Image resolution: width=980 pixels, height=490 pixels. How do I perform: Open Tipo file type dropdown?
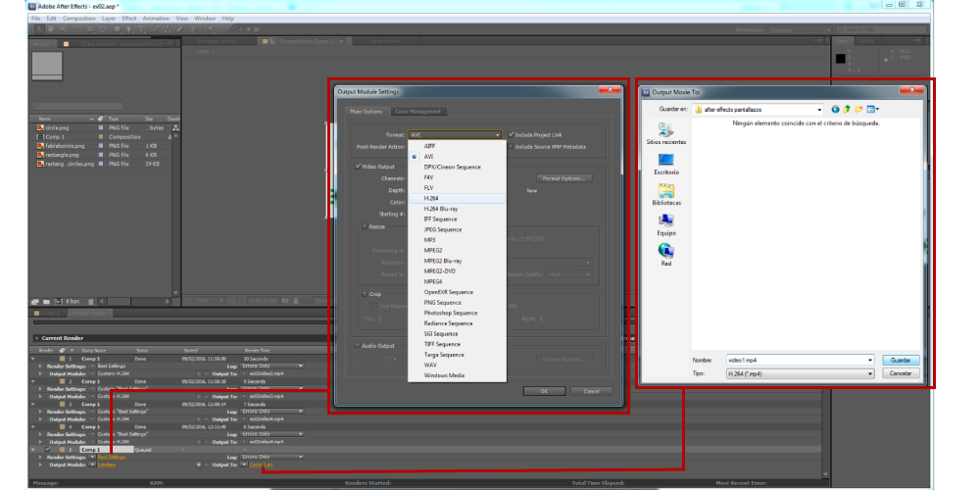tap(800, 373)
